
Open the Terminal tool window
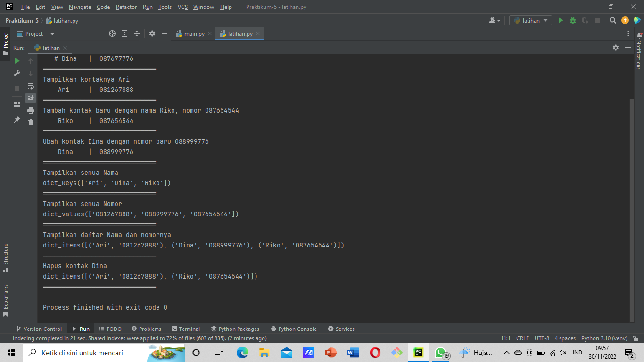[186, 329]
